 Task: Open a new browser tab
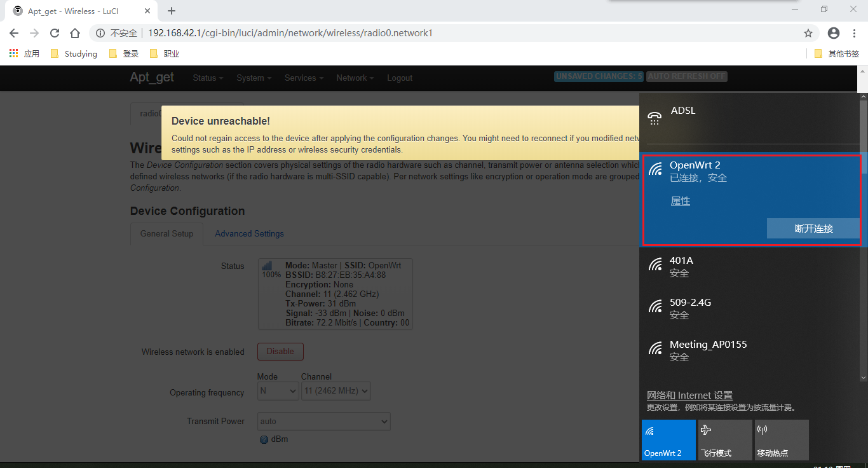click(172, 11)
